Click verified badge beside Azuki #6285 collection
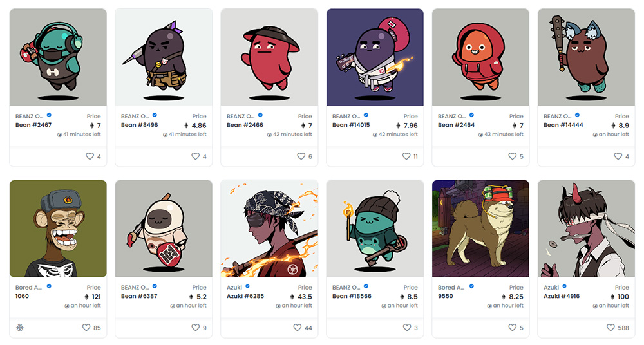The height and width of the screenshot is (345, 644). coord(248,286)
